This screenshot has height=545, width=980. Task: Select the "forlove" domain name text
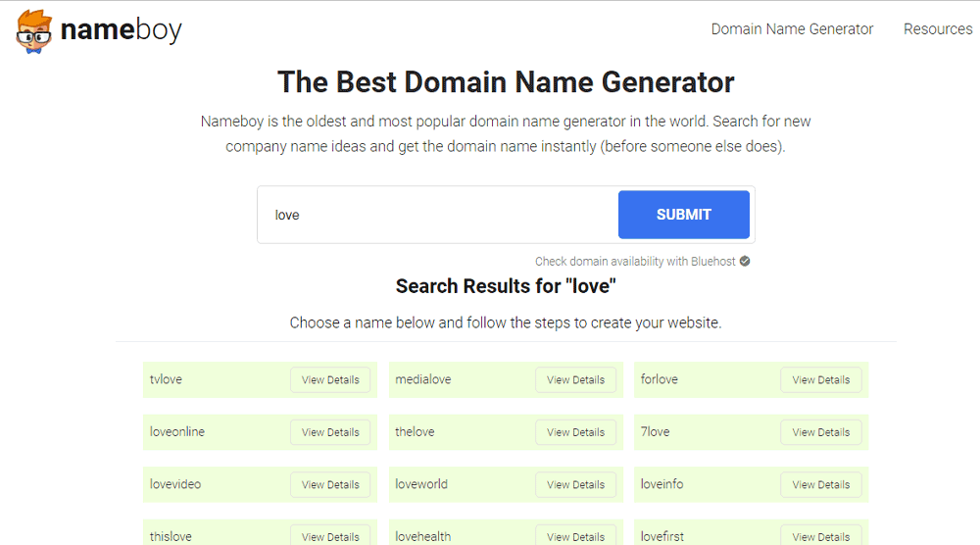tap(659, 379)
